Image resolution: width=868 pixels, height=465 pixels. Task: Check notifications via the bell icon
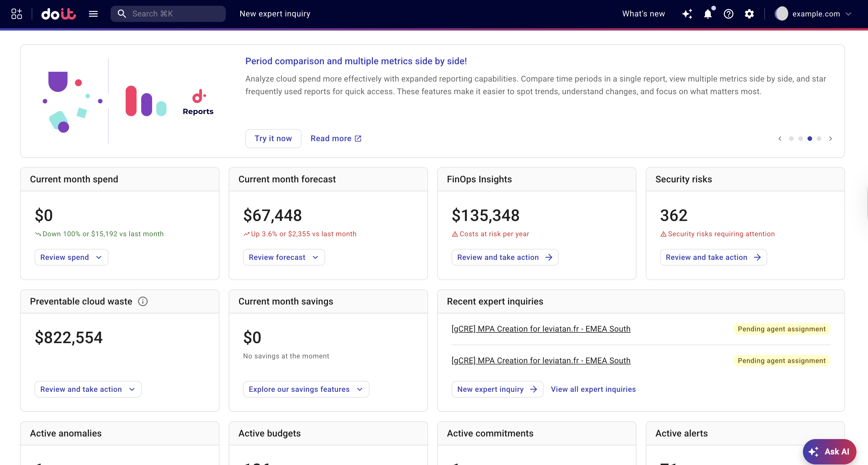coord(708,14)
